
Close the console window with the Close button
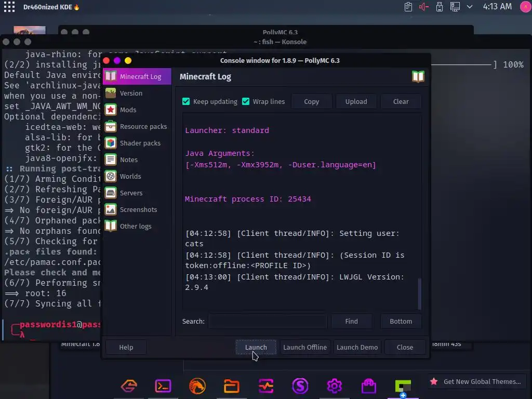[x=405, y=347]
